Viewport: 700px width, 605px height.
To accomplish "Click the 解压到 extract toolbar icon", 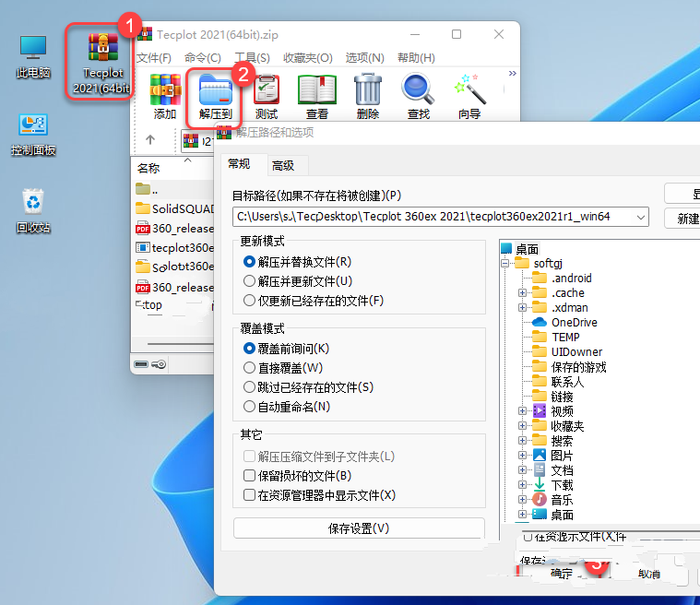I will [216, 97].
